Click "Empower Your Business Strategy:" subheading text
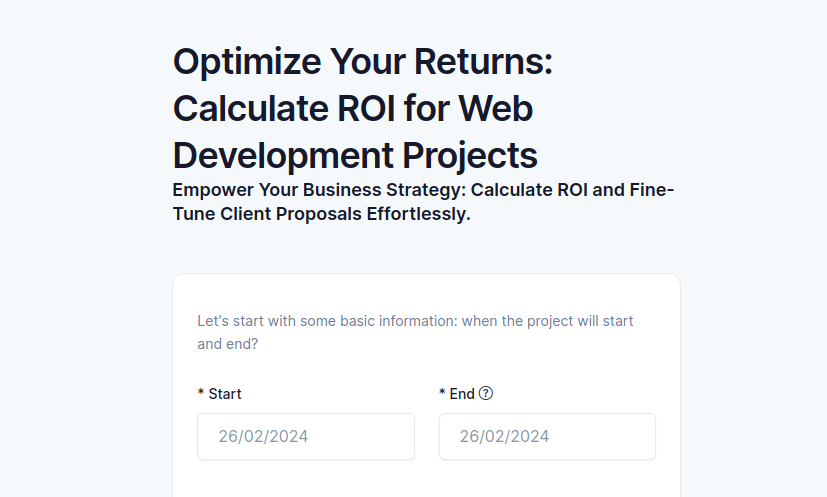The height and width of the screenshot is (497, 827). coord(319,190)
